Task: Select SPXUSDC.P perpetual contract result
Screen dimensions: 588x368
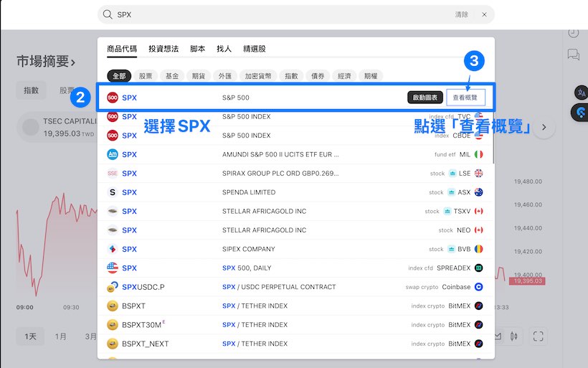Action: pyautogui.click(x=295, y=287)
